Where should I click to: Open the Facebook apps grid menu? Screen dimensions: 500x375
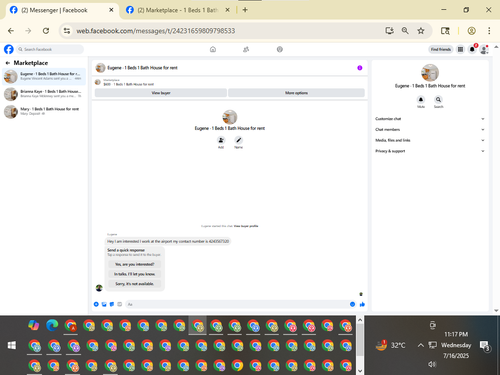(x=460, y=49)
